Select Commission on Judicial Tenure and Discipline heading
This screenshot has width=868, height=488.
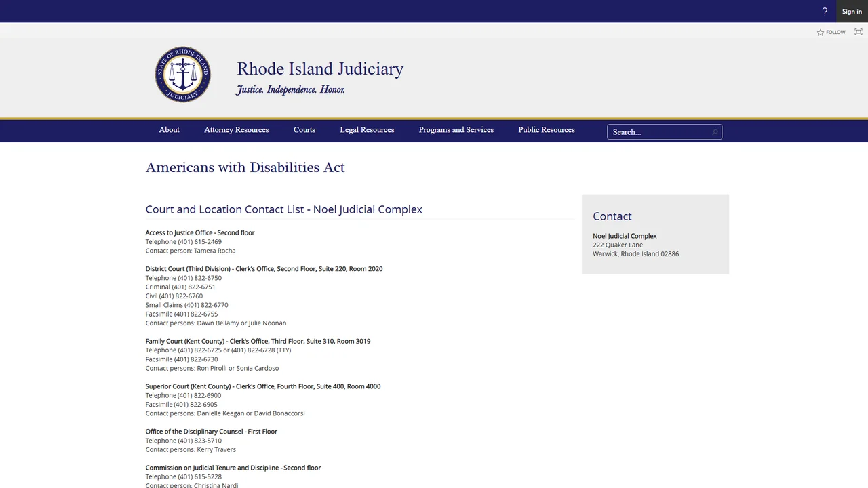click(x=233, y=468)
